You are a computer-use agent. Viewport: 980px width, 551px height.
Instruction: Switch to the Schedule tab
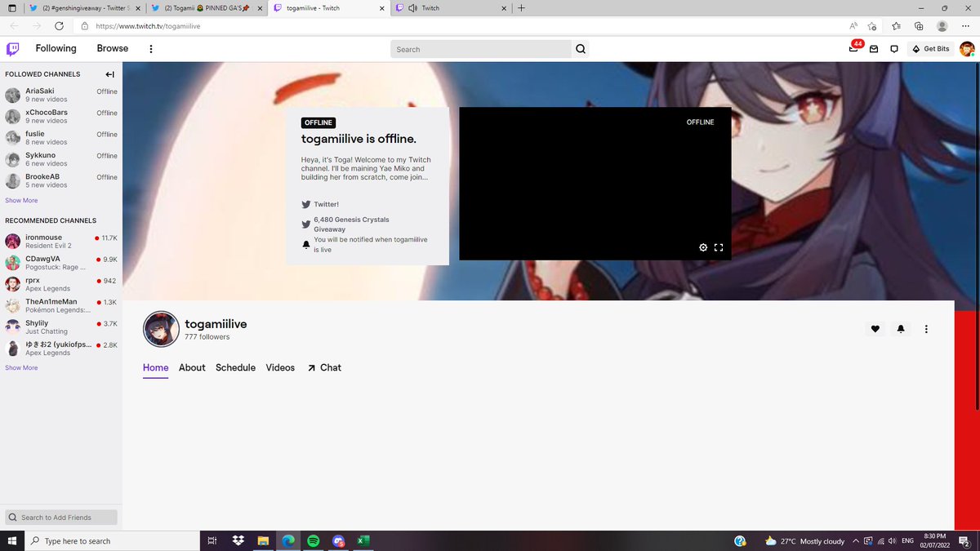235,368
